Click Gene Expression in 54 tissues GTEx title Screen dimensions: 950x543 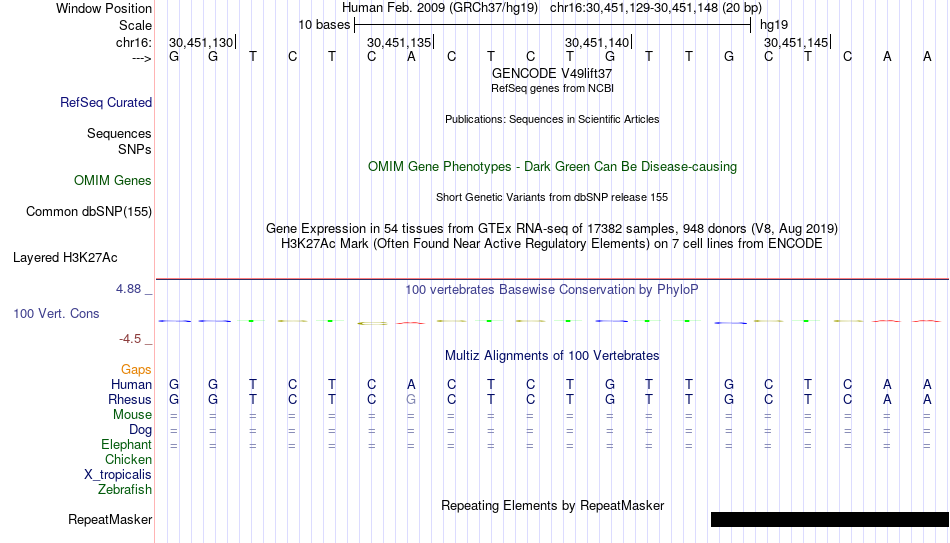point(552,228)
